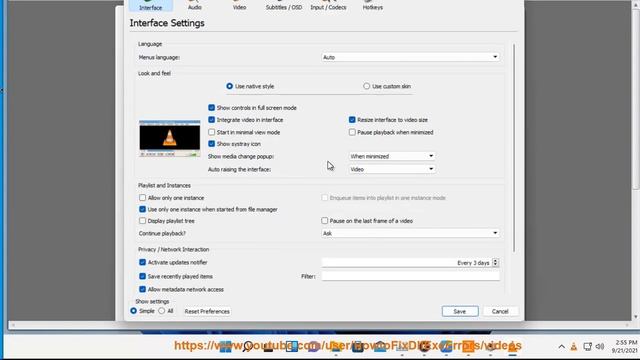Switch to the Audio preferences tab
This screenshot has height=360, width=640.
click(x=195, y=5)
